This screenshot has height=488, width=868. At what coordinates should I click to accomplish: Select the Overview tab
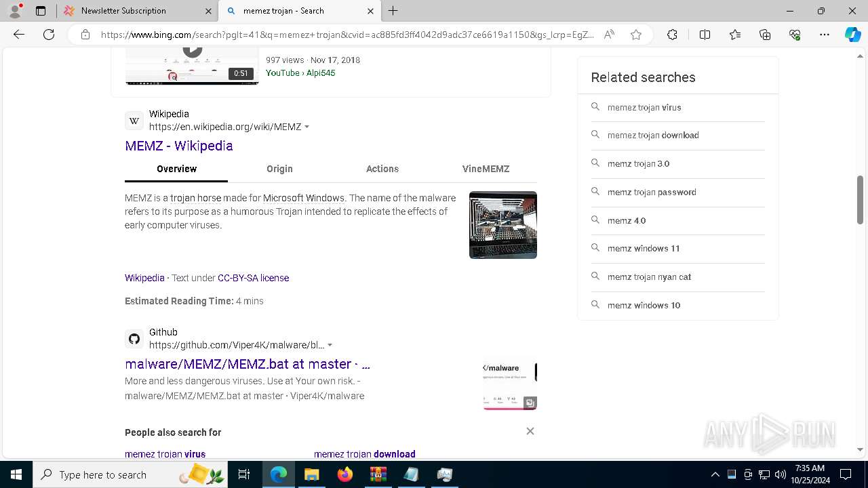pos(176,169)
